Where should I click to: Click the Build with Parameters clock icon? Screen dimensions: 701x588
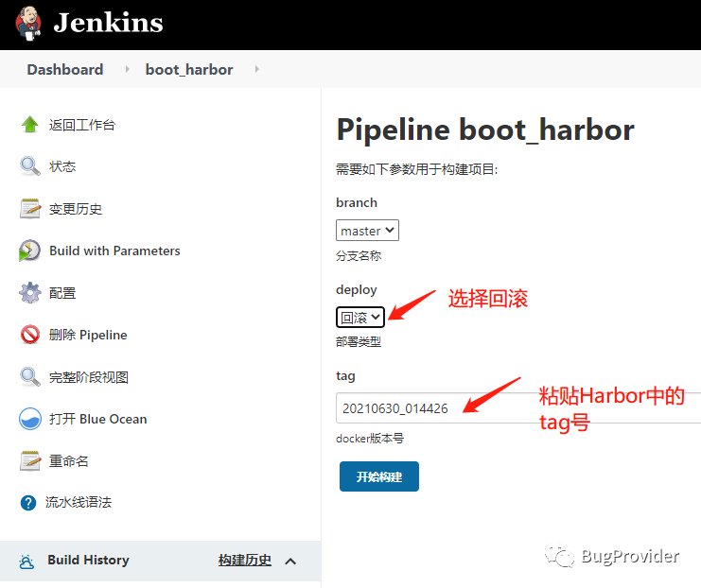point(30,251)
